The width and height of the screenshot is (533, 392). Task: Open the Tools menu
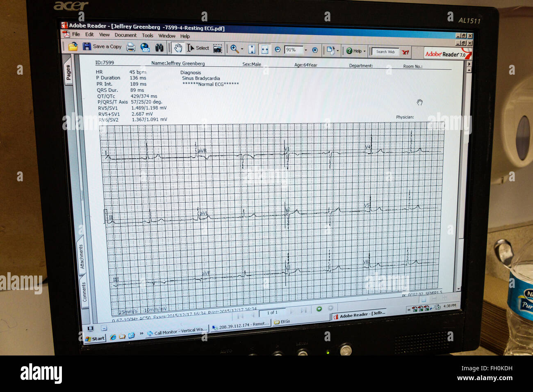point(148,36)
